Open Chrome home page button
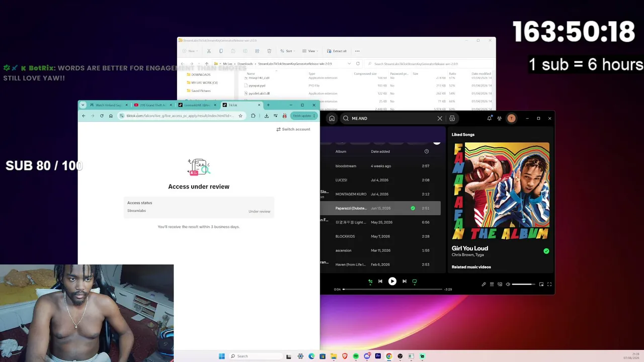 [x=111, y=116]
